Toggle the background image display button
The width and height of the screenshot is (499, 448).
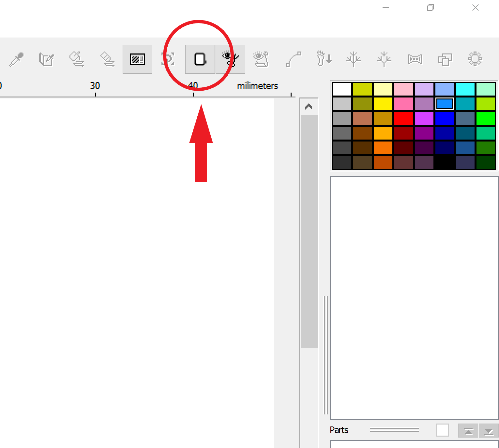click(137, 59)
